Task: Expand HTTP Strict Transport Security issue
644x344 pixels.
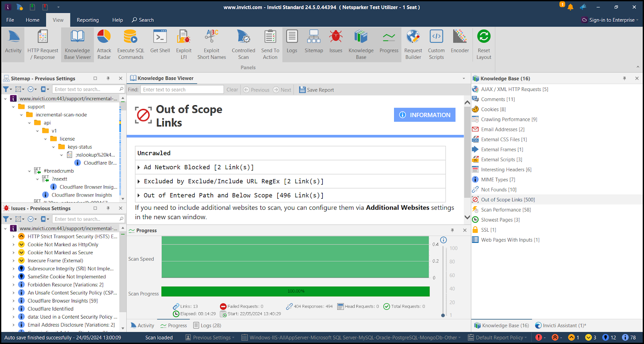Action: 13,236
